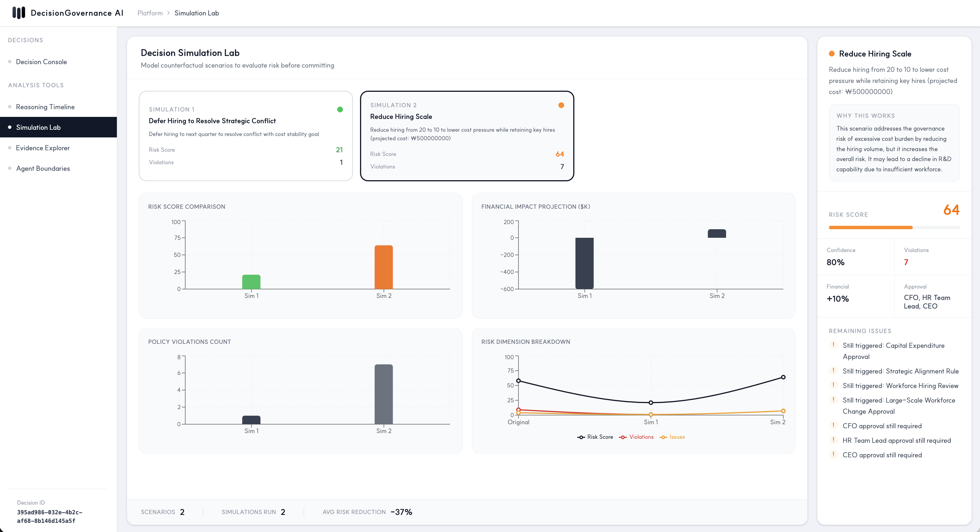The height and width of the screenshot is (532, 980).
Task: Open Decision Console in sidebar
Action: pyautogui.click(x=59, y=62)
